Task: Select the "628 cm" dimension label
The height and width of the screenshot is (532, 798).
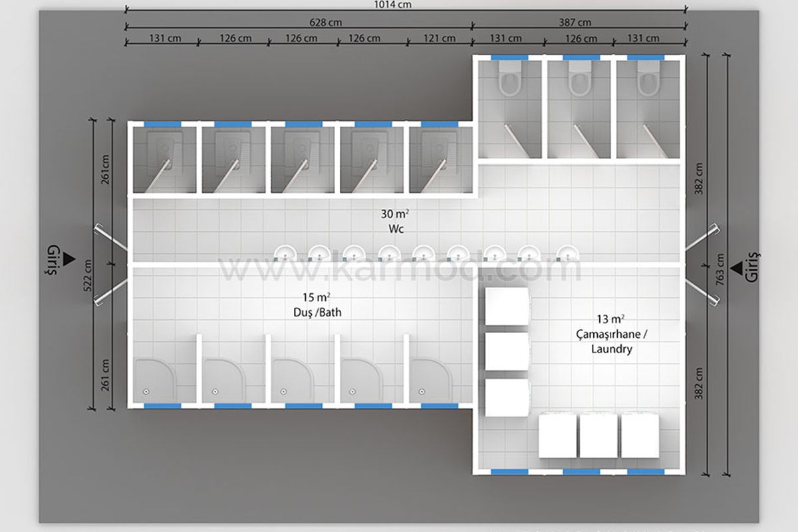Action: tap(325, 22)
